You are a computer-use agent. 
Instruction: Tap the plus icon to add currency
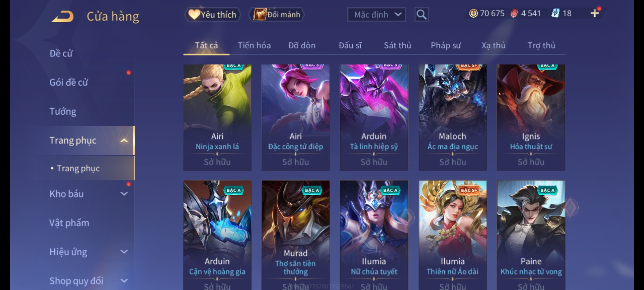click(595, 13)
